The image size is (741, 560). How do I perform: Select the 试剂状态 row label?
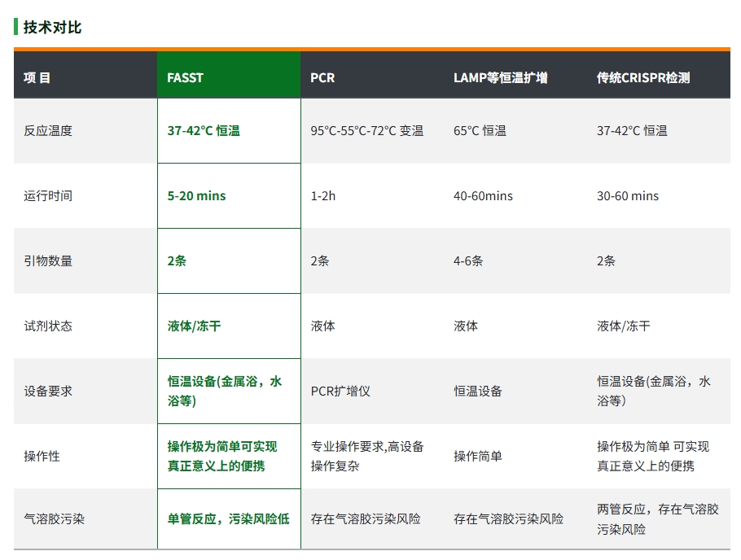click(x=48, y=326)
